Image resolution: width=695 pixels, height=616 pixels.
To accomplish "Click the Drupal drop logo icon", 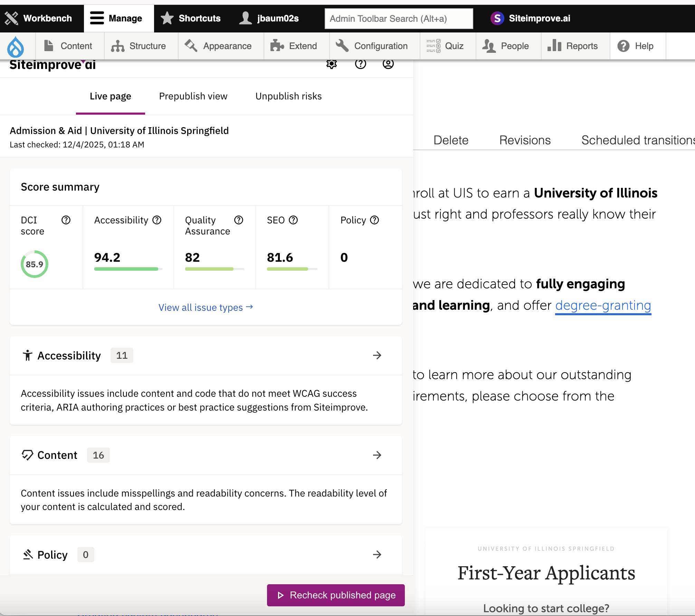I will pos(16,47).
